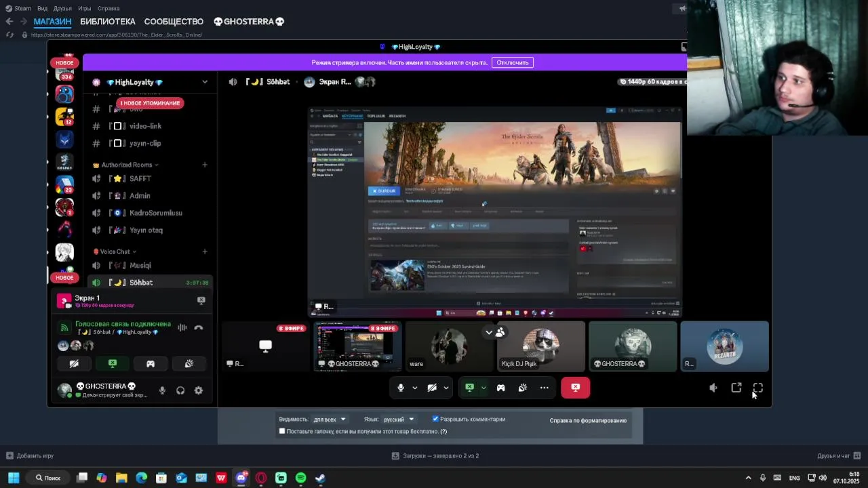Screen dimensions: 868x488
Task: Adjust stream volume speaker icon
Action: pyautogui.click(x=713, y=388)
